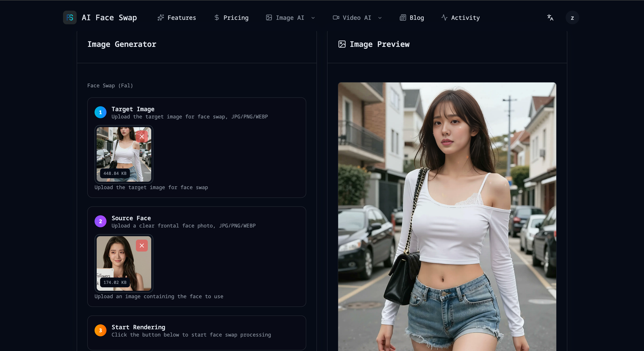Click the waveform icon beside Activity
The height and width of the screenshot is (351, 644).
[x=444, y=17]
